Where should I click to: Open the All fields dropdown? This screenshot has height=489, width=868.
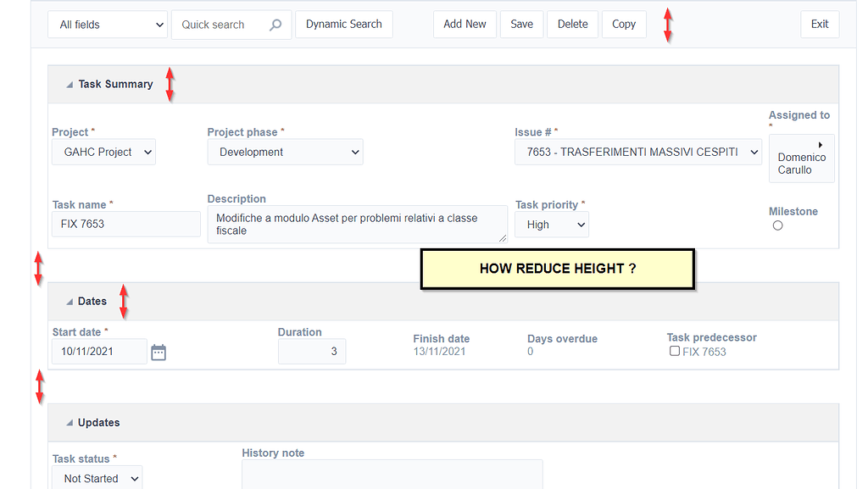point(108,25)
